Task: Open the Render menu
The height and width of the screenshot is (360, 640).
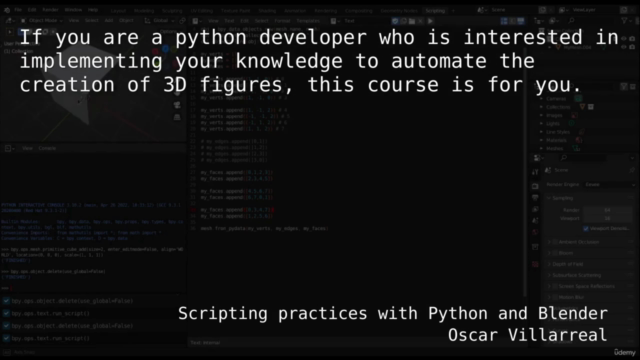Action: pyautogui.click(x=50, y=10)
